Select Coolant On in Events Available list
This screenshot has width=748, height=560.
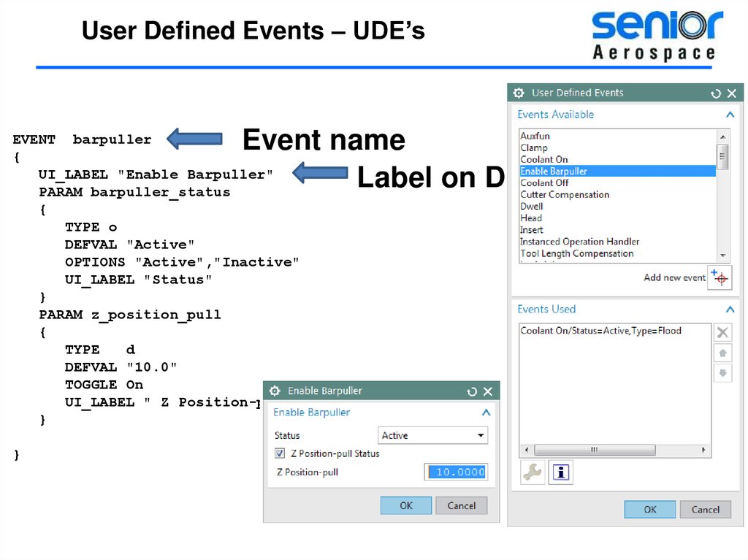[x=618, y=159]
